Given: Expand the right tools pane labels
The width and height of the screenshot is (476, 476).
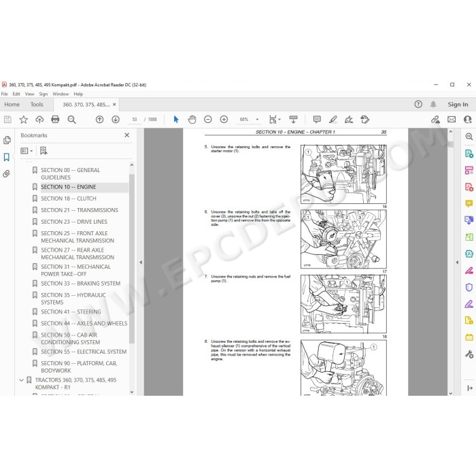Looking at the screenshot, I should pos(470,388).
